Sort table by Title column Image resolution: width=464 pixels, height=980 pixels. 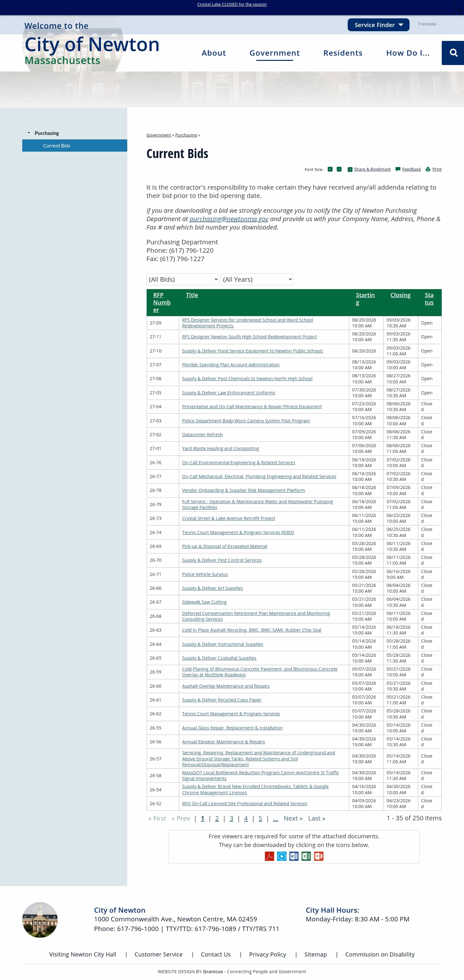192,295
